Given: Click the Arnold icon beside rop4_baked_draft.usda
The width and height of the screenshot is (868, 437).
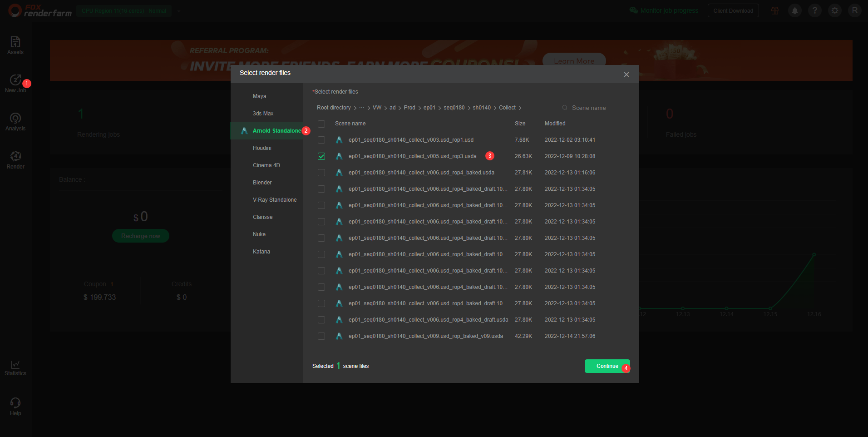Looking at the screenshot, I should [339, 320].
